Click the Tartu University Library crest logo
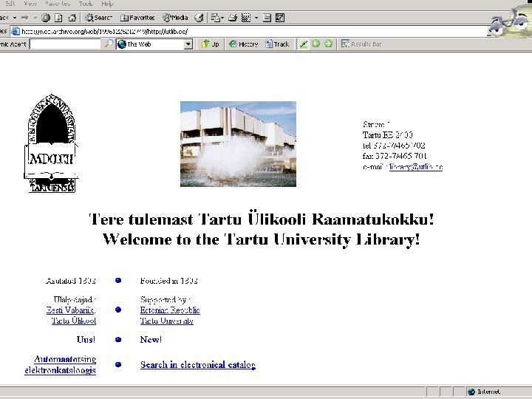532x399 pixels. (x=51, y=143)
